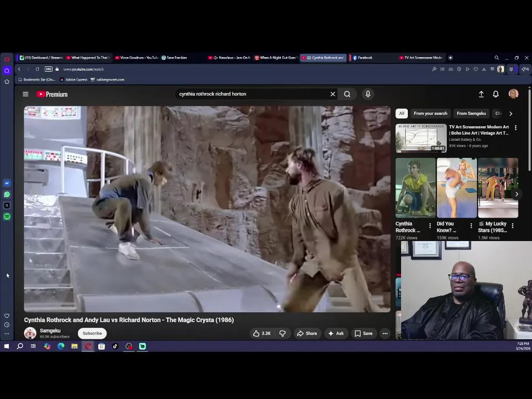Image resolution: width=532 pixels, height=399 pixels.
Task: Open File Explorer from the taskbar
Action: [x=74, y=346]
